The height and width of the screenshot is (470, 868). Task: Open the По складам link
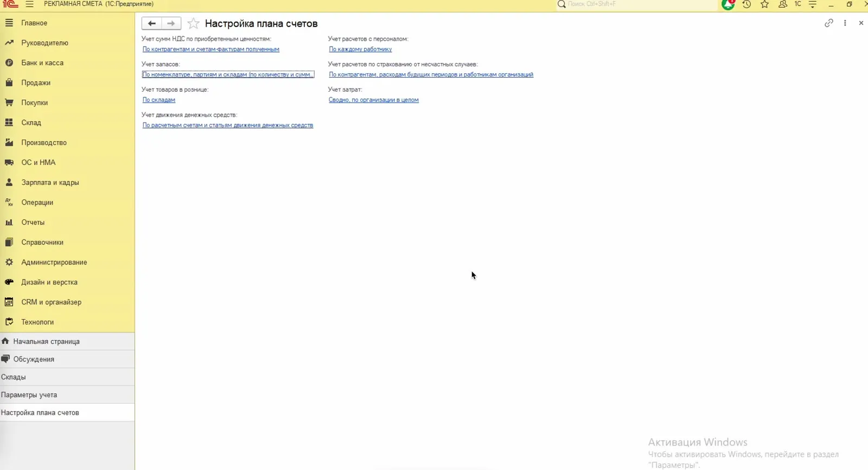[159, 100]
